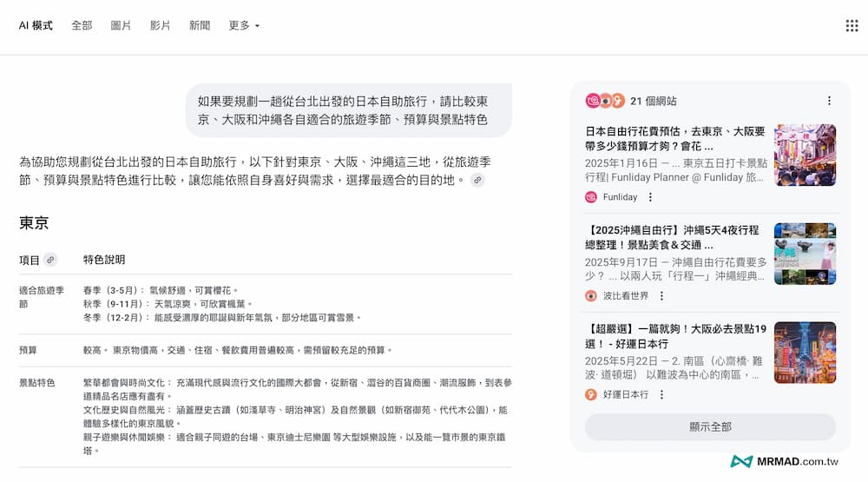Screen dimensions: 868x482
Task: Open the Tokyo street thumbnail image
Action: tap(805, 155)
